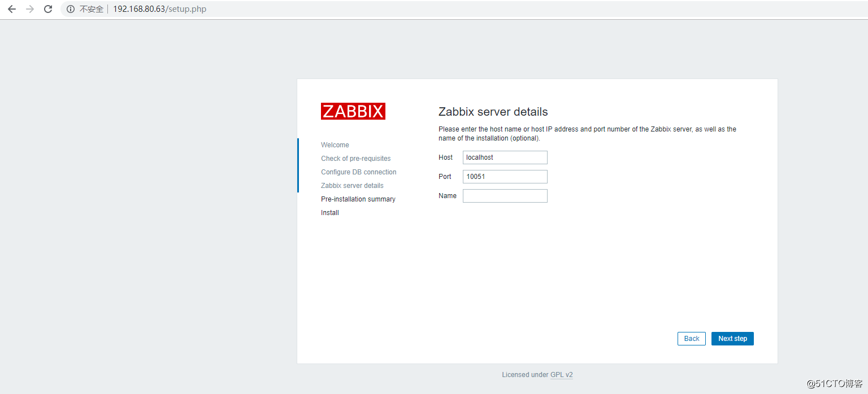This screenshot has height=394, width=868.
Task: Click the Zabbix server details heading
Action: pos(493,112)
